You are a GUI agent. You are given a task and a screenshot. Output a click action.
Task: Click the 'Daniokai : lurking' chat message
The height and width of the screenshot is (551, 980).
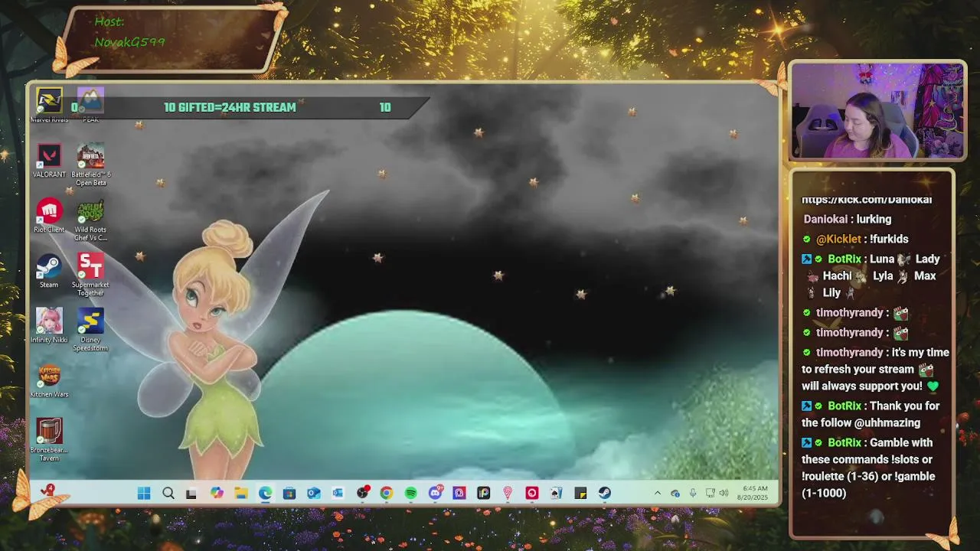848,220
